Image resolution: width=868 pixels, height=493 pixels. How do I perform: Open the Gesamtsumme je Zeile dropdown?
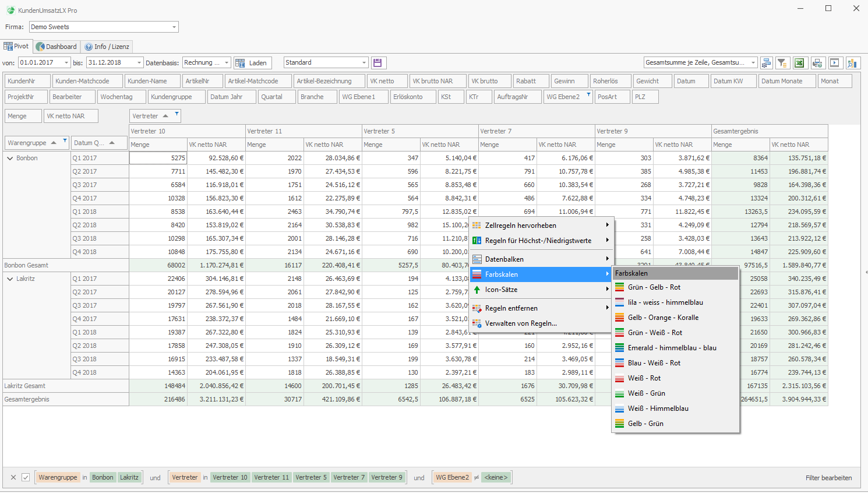pyautogui.click(x=753, y=63)
